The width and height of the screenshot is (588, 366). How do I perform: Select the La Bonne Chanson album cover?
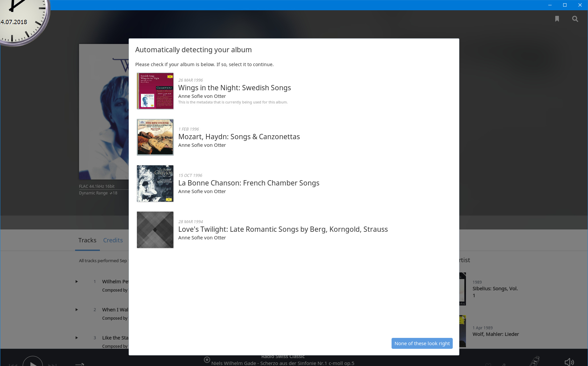(155, 183)
